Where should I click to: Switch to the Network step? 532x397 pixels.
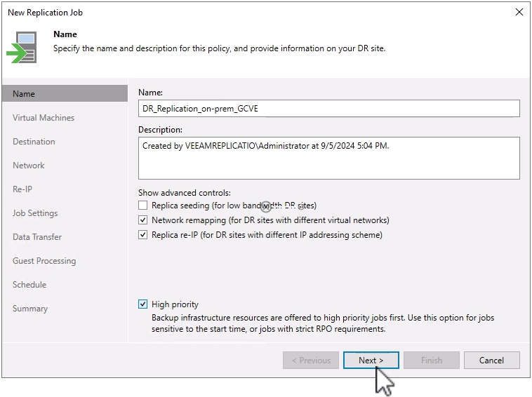point(29,166)
